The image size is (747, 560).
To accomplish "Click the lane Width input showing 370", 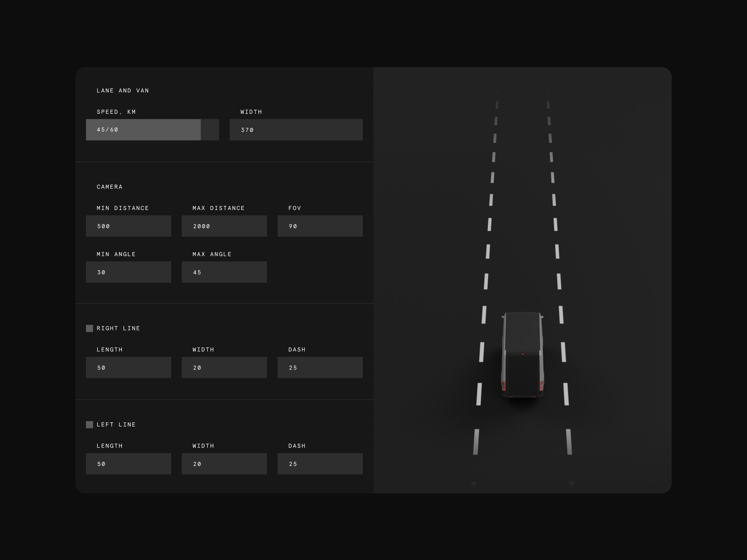I will [x=296, y=130].
